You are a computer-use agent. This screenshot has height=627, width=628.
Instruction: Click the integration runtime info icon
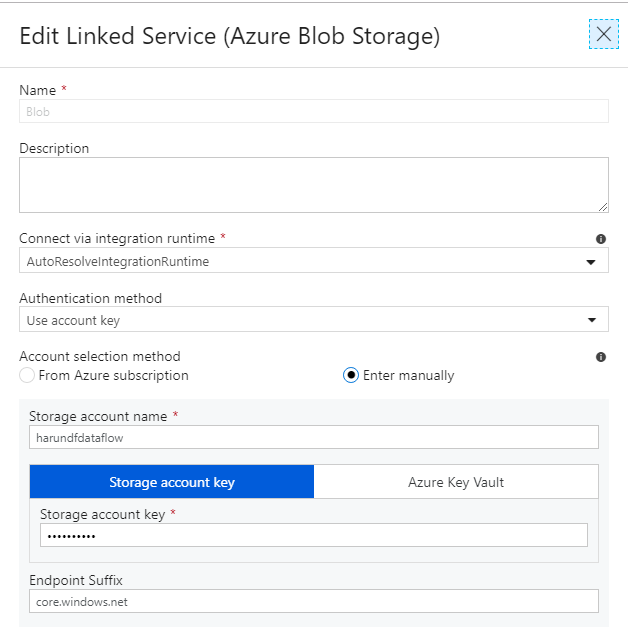[x=600, y=239]
